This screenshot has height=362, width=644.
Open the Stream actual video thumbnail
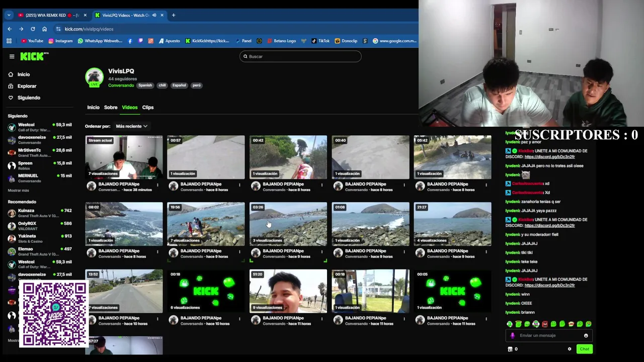[x=124, y=157]
